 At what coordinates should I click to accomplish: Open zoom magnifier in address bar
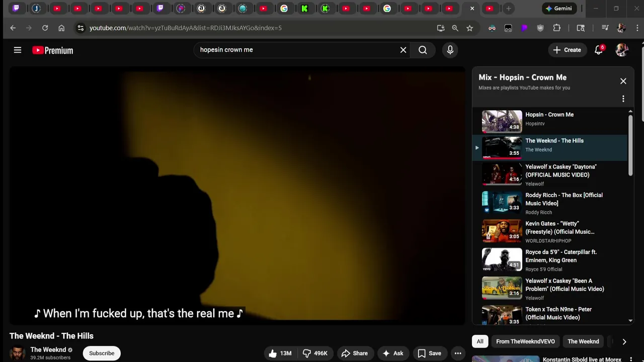tap(455, 28)
